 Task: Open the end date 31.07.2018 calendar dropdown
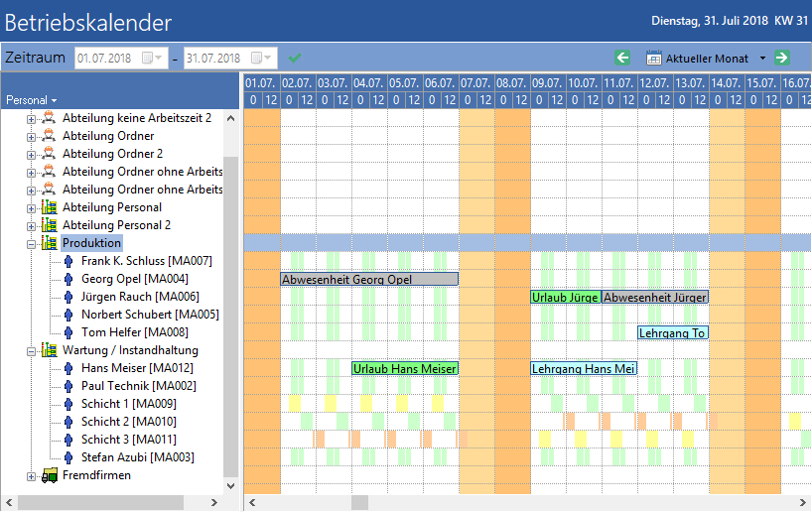pyautogui.click(x=262, y=58)
